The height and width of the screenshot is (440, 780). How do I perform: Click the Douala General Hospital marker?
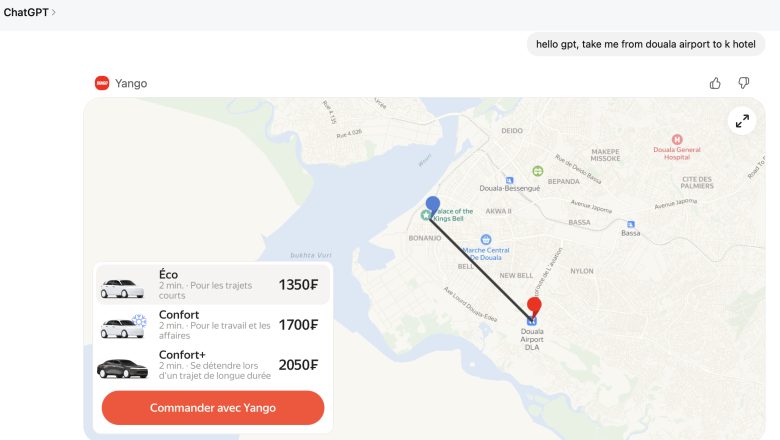[677, 140]
